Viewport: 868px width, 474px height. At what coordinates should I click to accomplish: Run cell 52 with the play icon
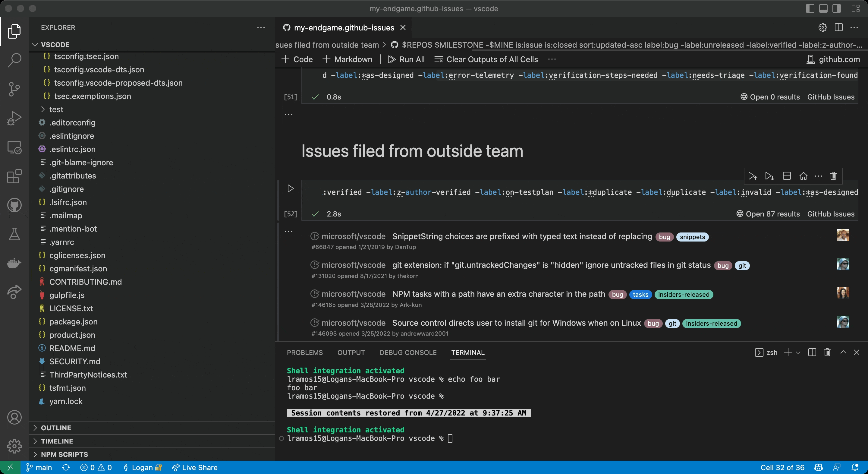click(x=291, y=188)
